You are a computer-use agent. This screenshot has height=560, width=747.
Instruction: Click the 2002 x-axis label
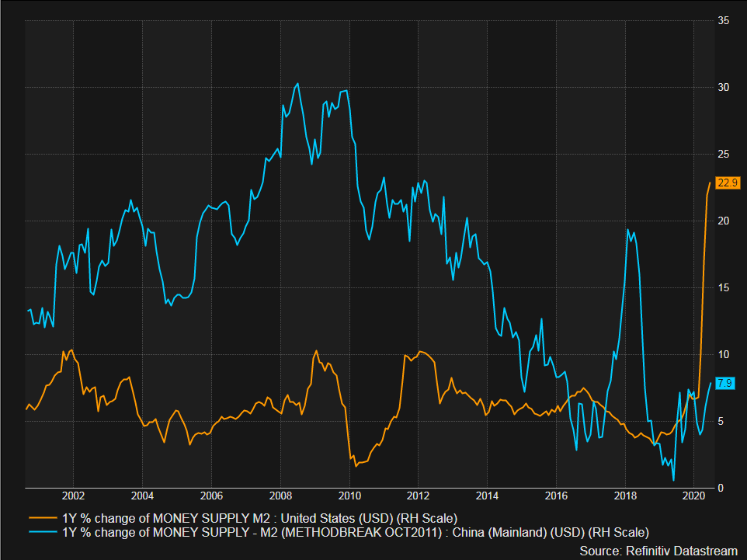[73, 496]
